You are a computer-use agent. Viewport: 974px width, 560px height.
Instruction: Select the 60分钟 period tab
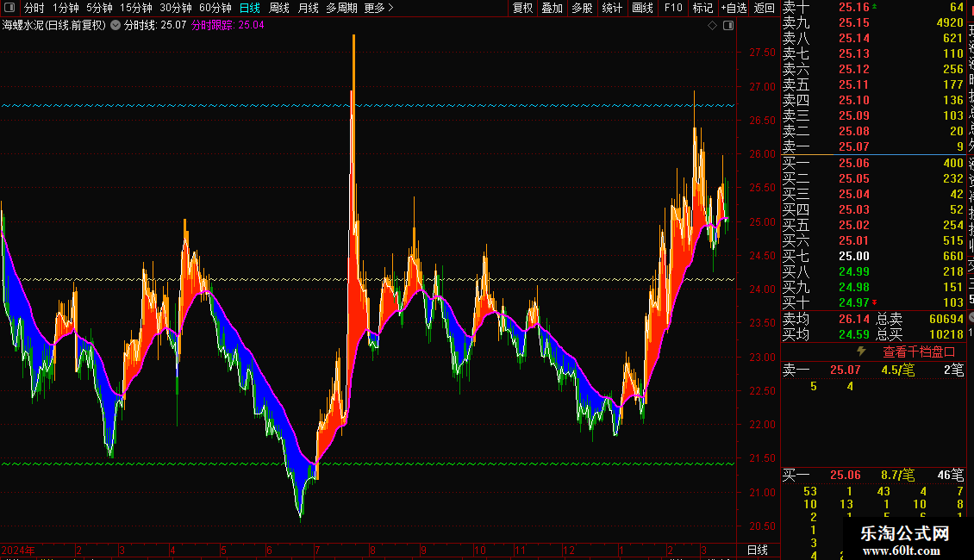(x=215, y=8)
